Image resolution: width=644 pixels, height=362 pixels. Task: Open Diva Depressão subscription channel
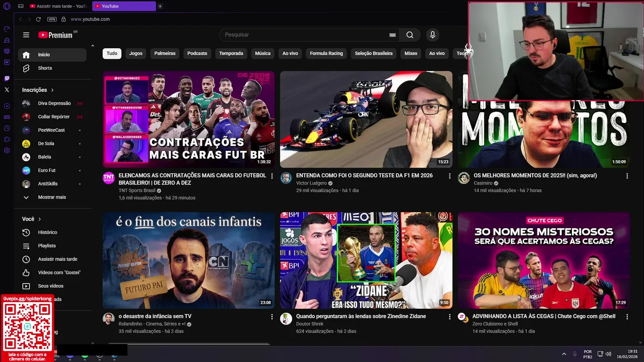click(x=52, y=103)
